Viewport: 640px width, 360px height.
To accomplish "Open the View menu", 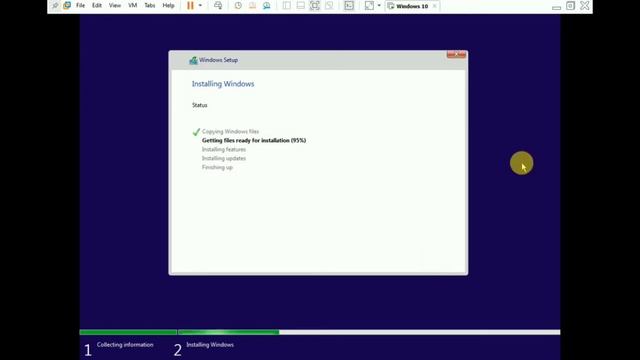I will [115, 5].
